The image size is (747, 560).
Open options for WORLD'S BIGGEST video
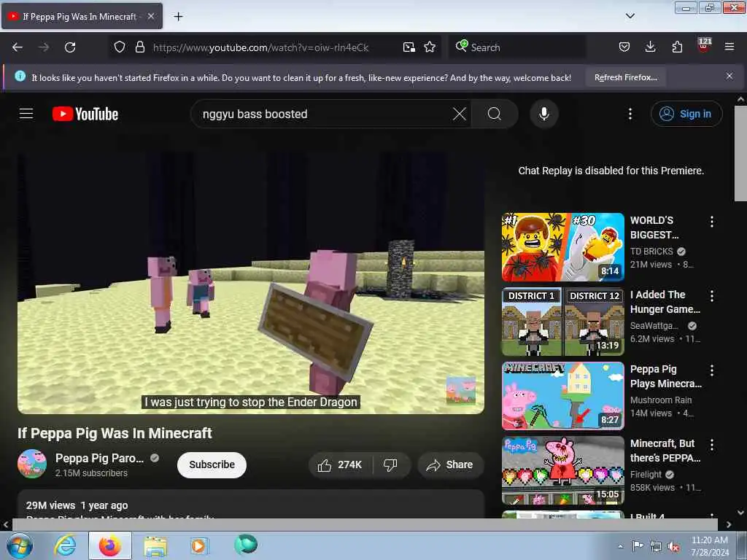coord(712,222)
